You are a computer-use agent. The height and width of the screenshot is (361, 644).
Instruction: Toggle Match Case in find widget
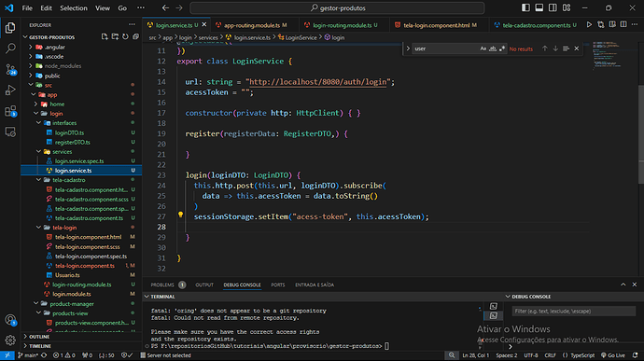(483, 49)
